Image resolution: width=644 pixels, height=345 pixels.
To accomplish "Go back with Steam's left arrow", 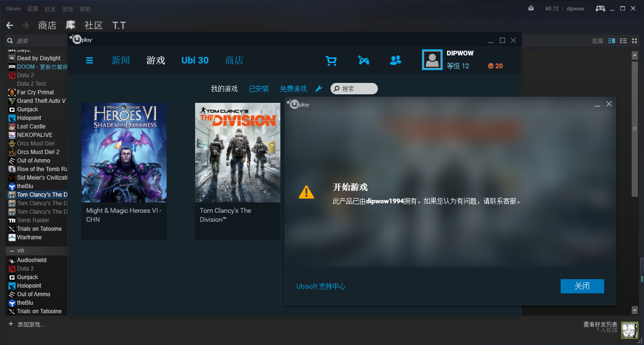I will click(x=9, y=25).
